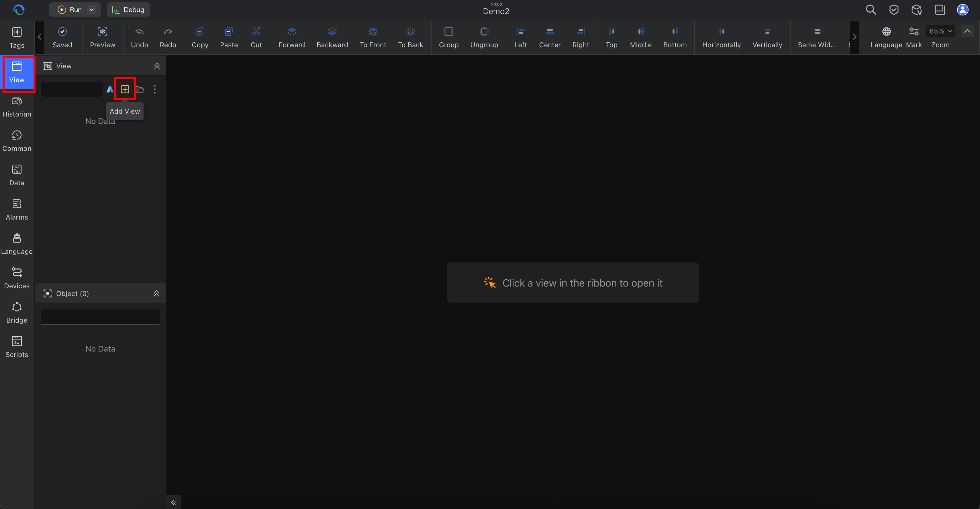Collapse the ribbon with the up chevron

coord(967,31)
